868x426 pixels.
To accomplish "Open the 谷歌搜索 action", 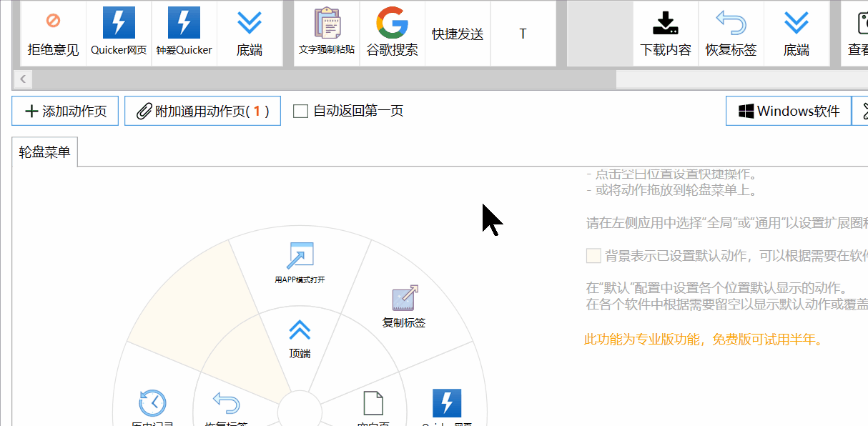I will click(392, 34).
